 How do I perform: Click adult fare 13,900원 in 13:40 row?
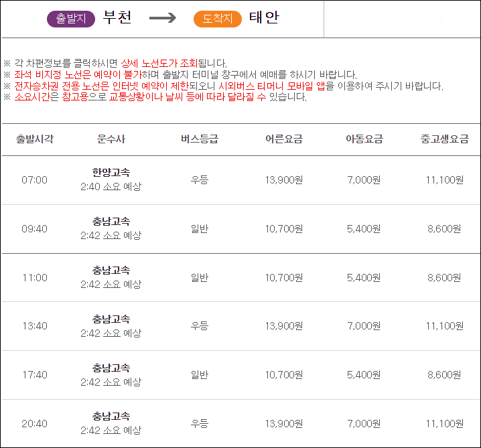(x=284, y=325)
